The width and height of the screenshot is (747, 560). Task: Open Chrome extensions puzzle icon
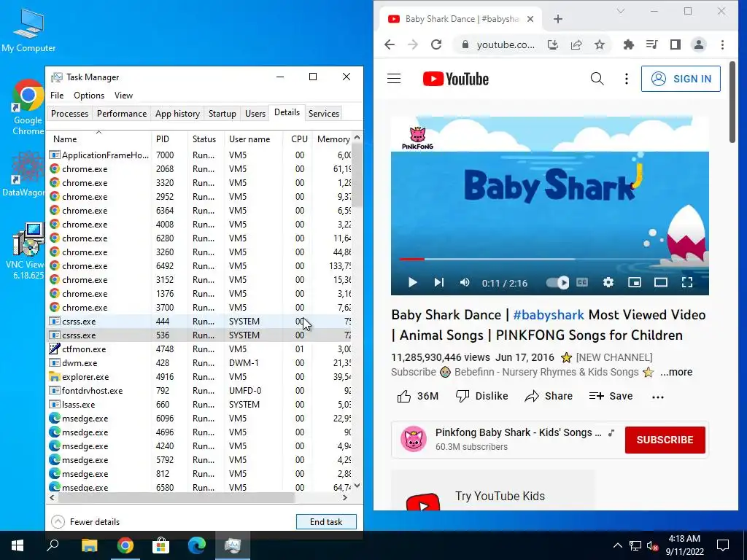pyautogui.click(x=628, y=44)
